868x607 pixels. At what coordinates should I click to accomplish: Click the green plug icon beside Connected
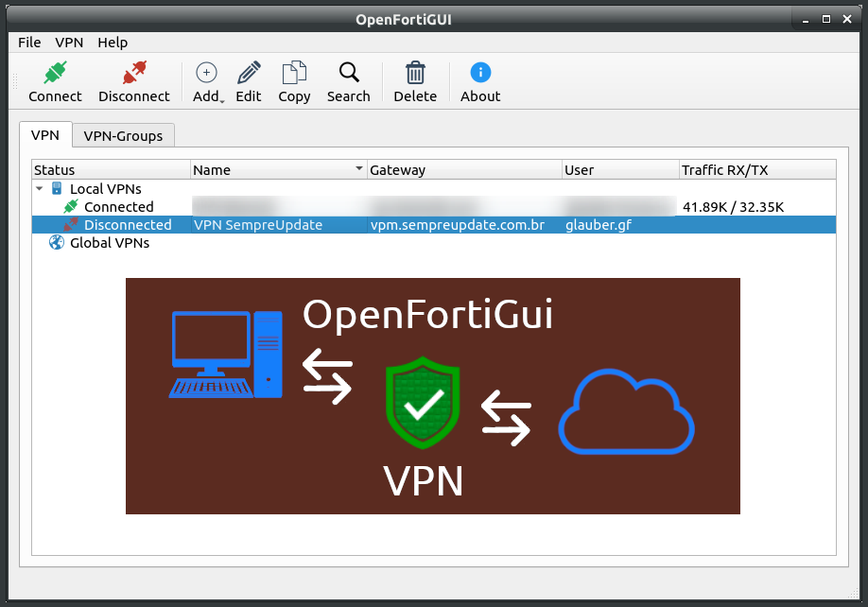(x=71, y=206)
